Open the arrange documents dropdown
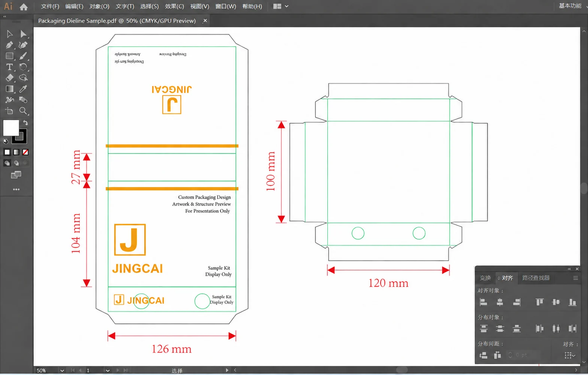 [x=281, y=6]
